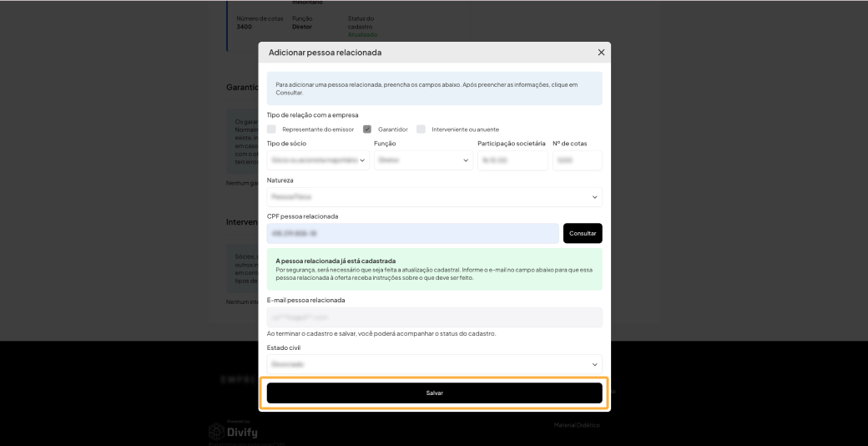Click the Diretor função value behind dialog
The height and width of the screenshot is (446, 868).
tap(302, 27)
